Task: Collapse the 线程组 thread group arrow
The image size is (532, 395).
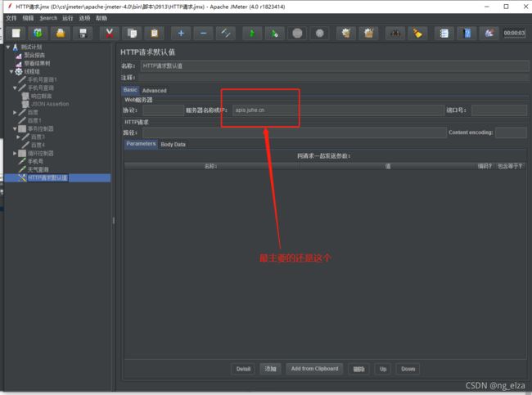Action: pyautogui.click(x=11, y=71)
